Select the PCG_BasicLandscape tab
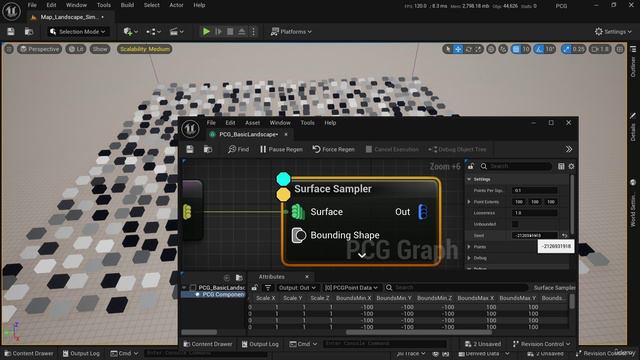The height and width of the screenshot is (360, 640). pyautogui.click(x=249, y=134)
